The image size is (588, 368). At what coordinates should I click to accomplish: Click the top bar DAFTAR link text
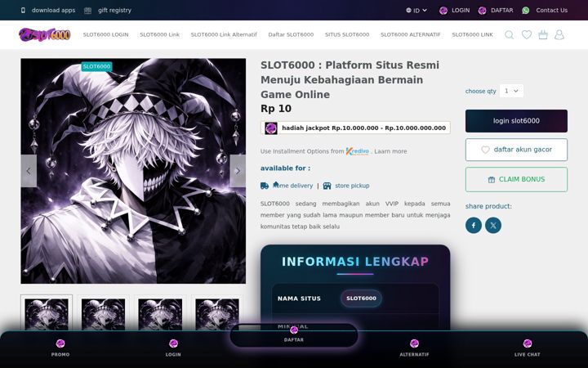501,11
